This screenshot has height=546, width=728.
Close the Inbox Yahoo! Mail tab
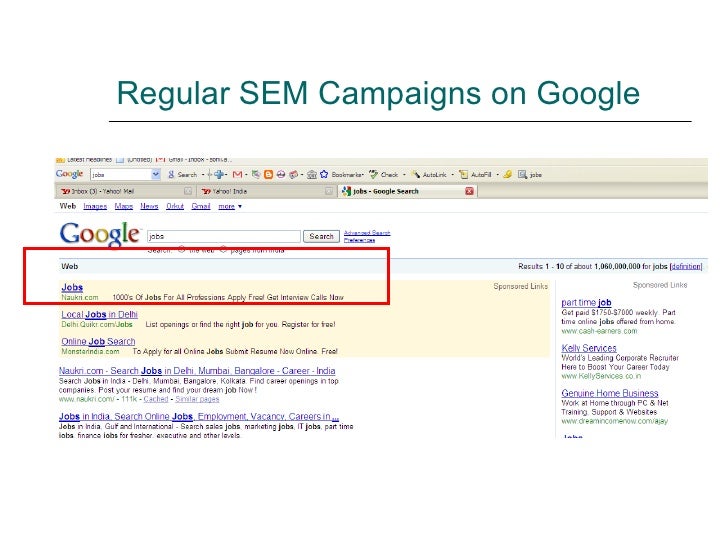coord(188,191)
